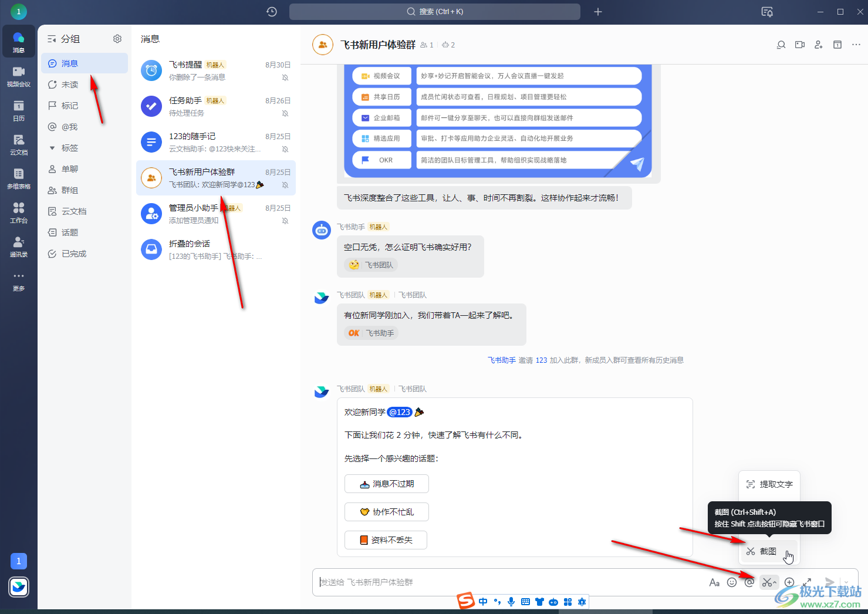This screenshot has width=868, height=614.
Task: Click the 飞书助手 link in invite notice
Action: pyautogui.click(x=502, y=360)
